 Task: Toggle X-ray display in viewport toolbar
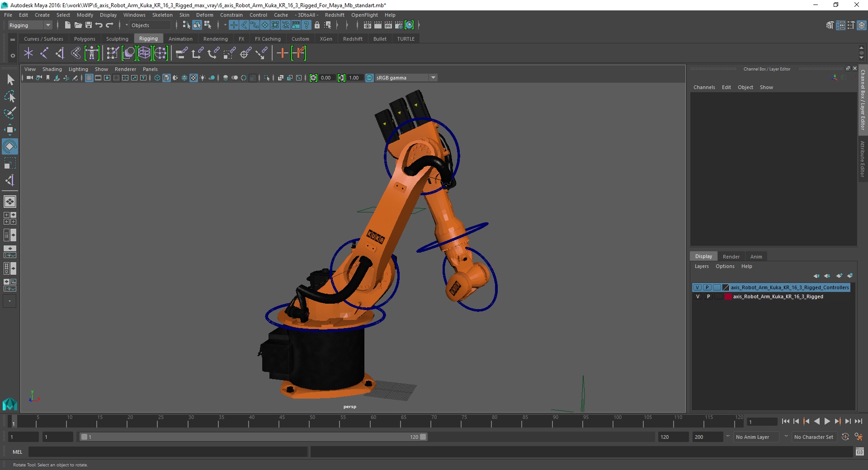(280, 78)
